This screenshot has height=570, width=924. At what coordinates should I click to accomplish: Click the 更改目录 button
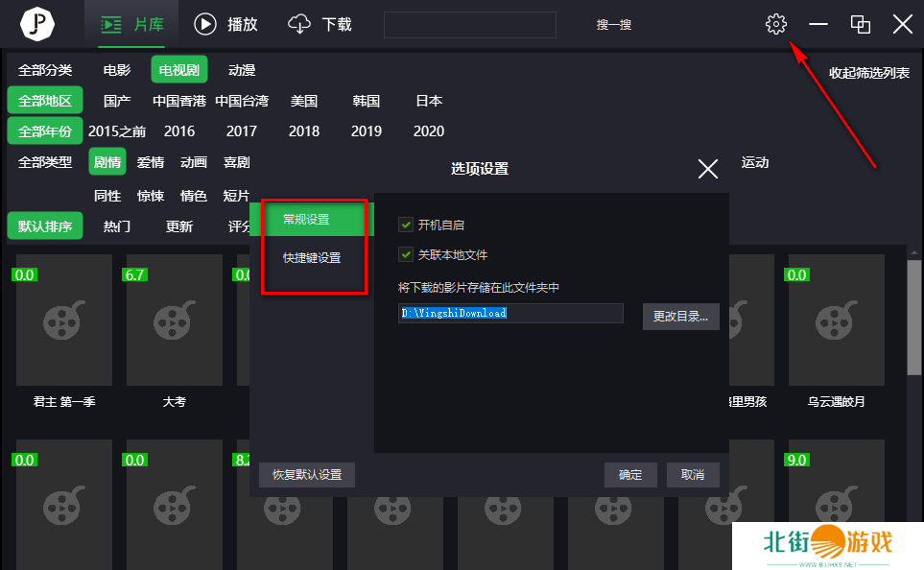[680, 317]
